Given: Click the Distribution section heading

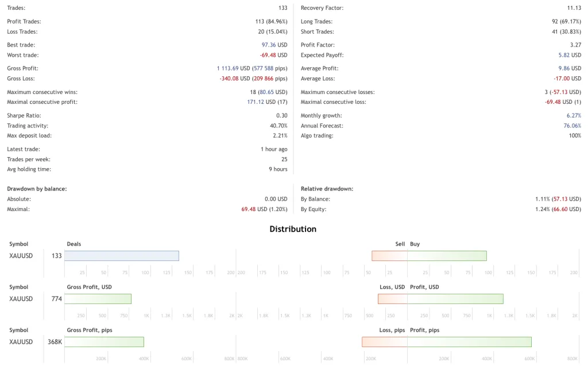Looking at the screenshot, I should click(293, 229).
